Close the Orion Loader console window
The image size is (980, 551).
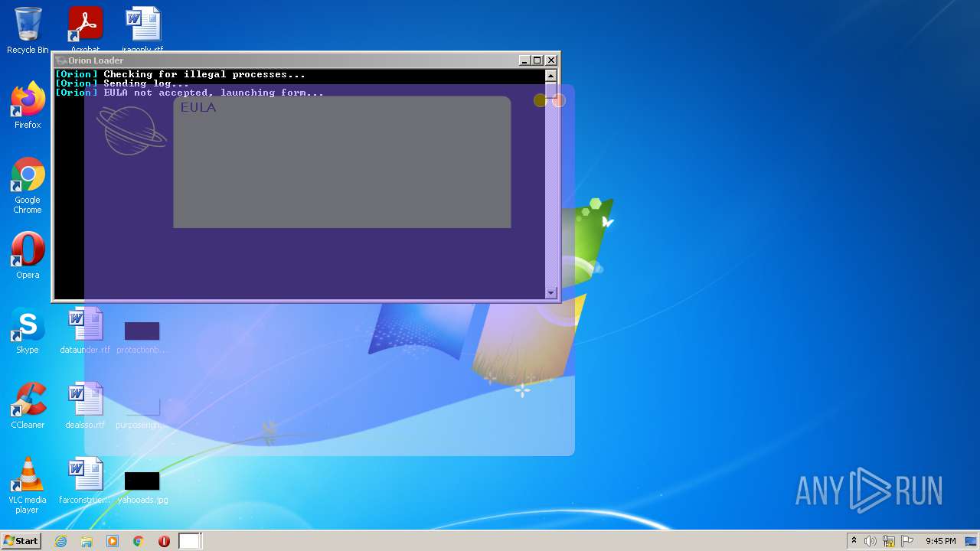(551, 60)
